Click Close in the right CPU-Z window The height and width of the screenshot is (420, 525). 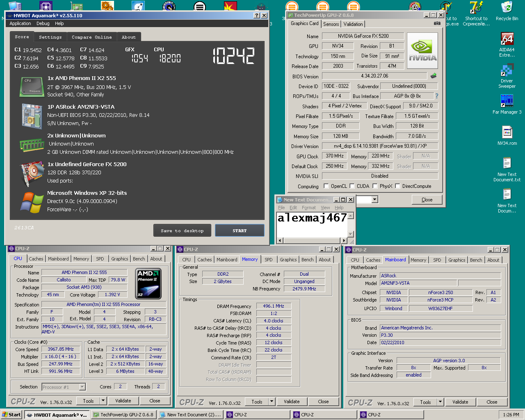[x=492, y=402]
